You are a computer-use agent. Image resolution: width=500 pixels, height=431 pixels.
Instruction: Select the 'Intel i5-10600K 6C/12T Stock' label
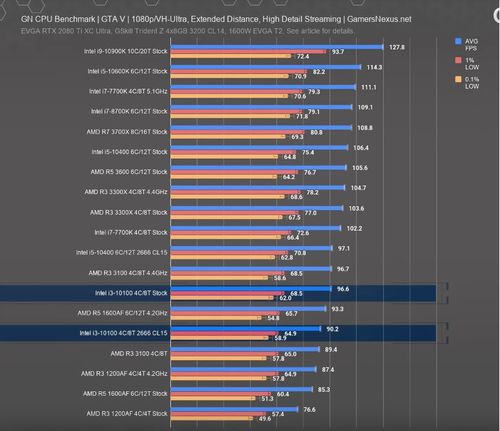point(127,71)
